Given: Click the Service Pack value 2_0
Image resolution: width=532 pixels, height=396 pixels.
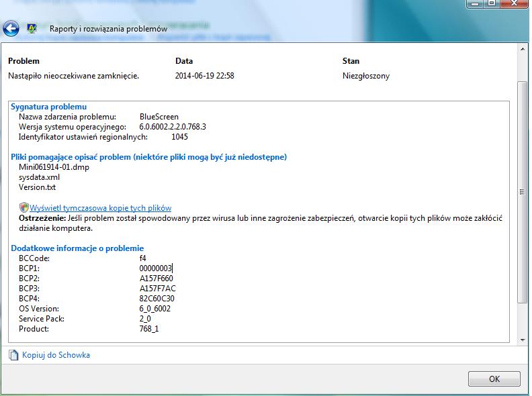Looking at the screenshot, I should click(145, 319).
